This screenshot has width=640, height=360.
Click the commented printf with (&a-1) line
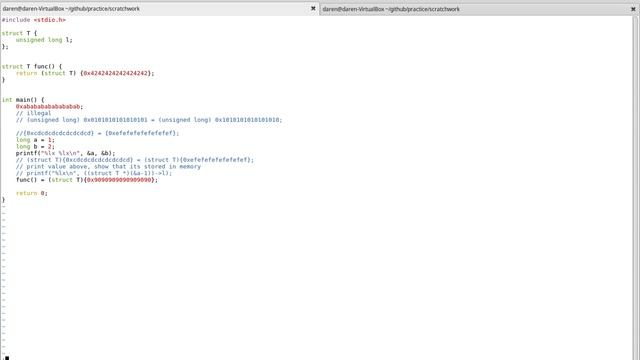(94, 173)
